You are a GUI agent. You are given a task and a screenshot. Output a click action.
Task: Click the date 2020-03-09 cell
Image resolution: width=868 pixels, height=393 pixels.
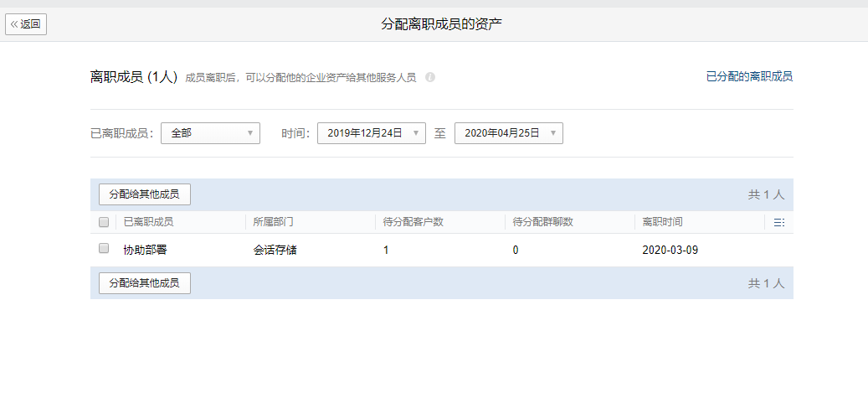(670, 250)
